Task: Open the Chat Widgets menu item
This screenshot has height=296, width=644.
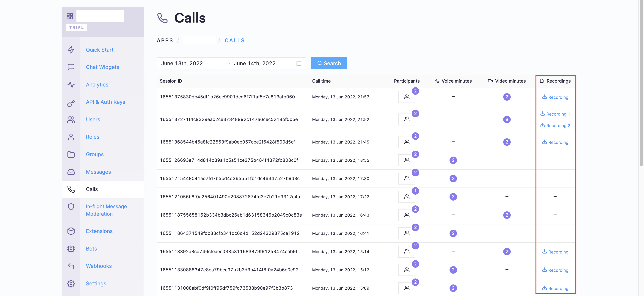Action: point(103,67)
